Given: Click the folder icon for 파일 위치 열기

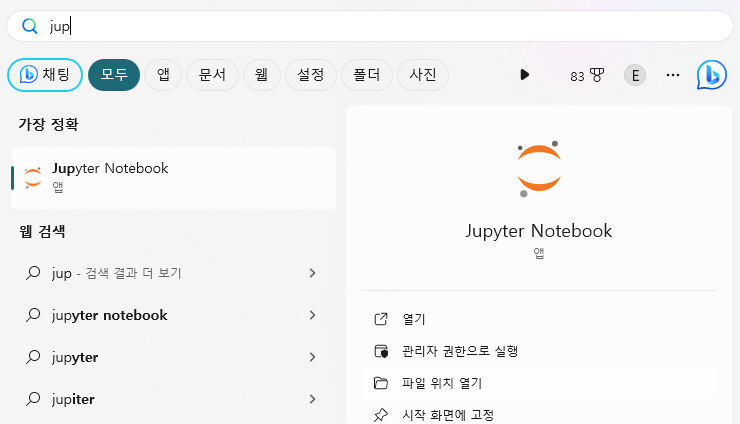Looking at the screenshot, I should pos(380,383).
